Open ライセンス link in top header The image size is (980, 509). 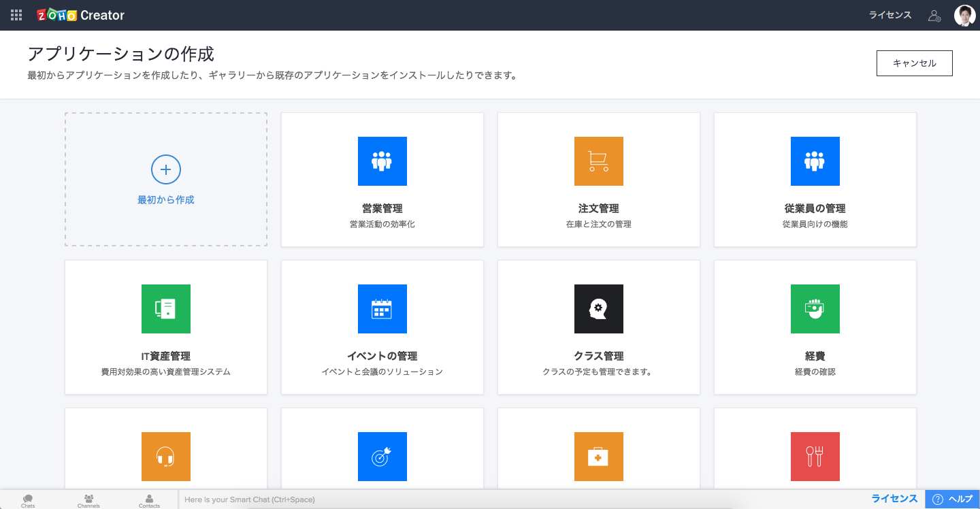(890, 15)
